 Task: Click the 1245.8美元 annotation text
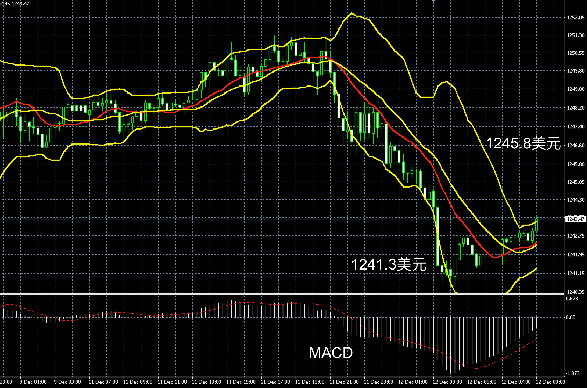tap(523, 143)
